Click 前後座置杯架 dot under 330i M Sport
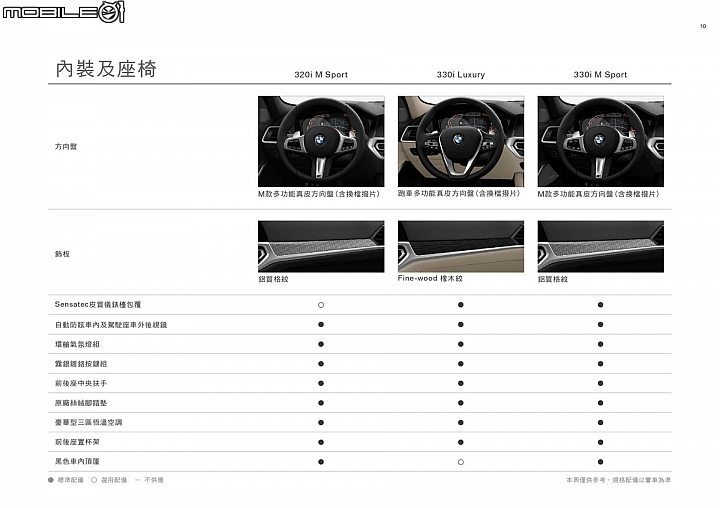The image size is (720, 508). 601,442
